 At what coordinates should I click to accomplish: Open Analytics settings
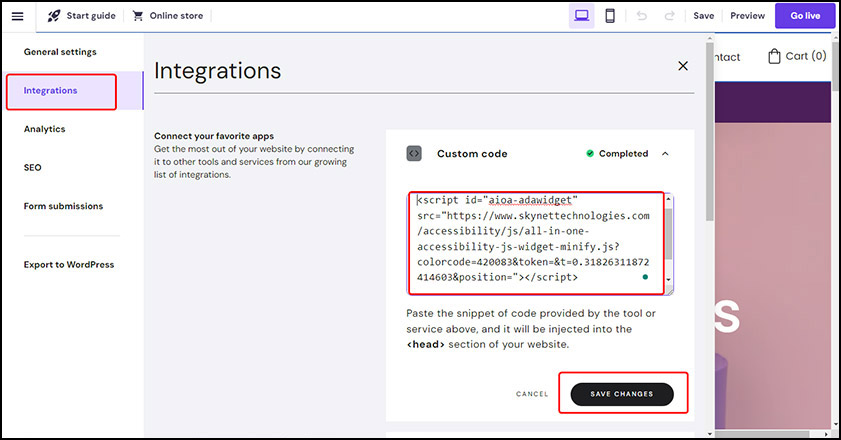(45, 129)
